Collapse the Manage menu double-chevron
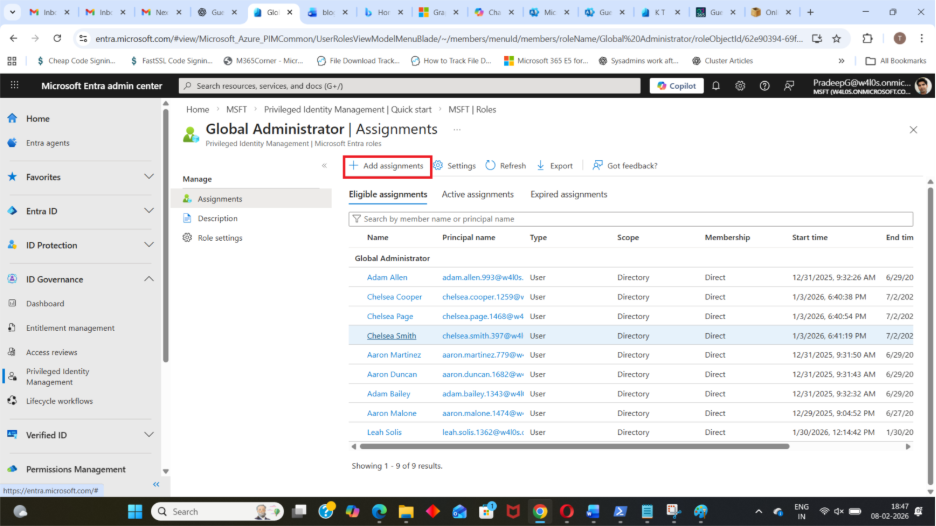 [x=324, y=165]
